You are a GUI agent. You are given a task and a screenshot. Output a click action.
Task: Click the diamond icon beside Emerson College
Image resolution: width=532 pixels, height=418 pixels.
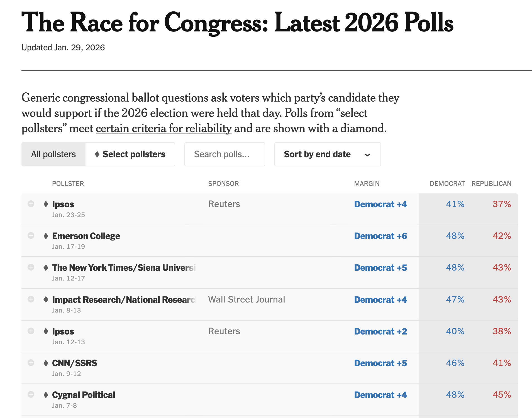46,236
